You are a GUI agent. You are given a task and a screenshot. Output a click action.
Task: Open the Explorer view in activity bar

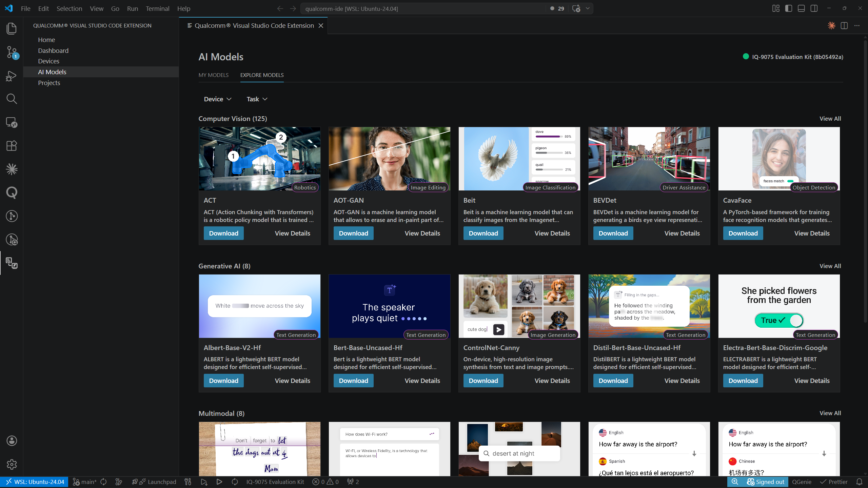tap(12, 28)
